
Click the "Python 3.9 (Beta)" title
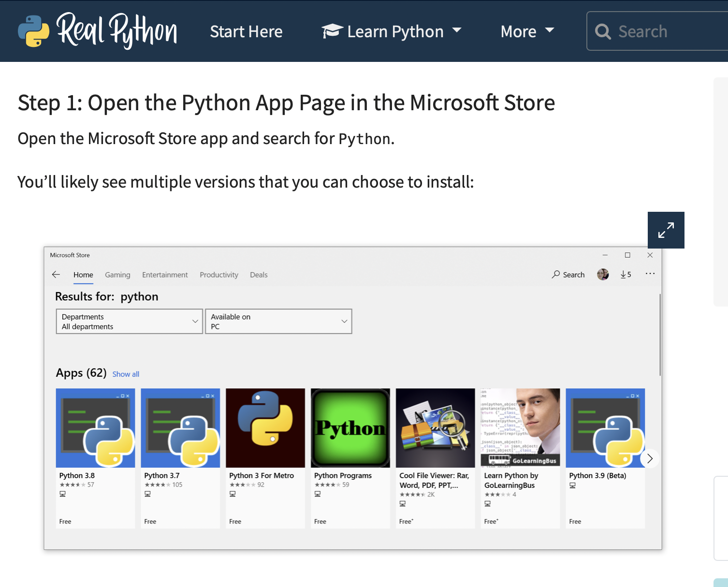pyautogui.click(x=597, y=476)
